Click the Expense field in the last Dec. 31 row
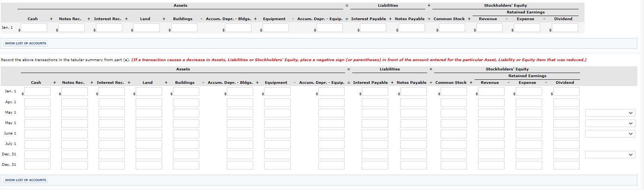 [529, 165]
